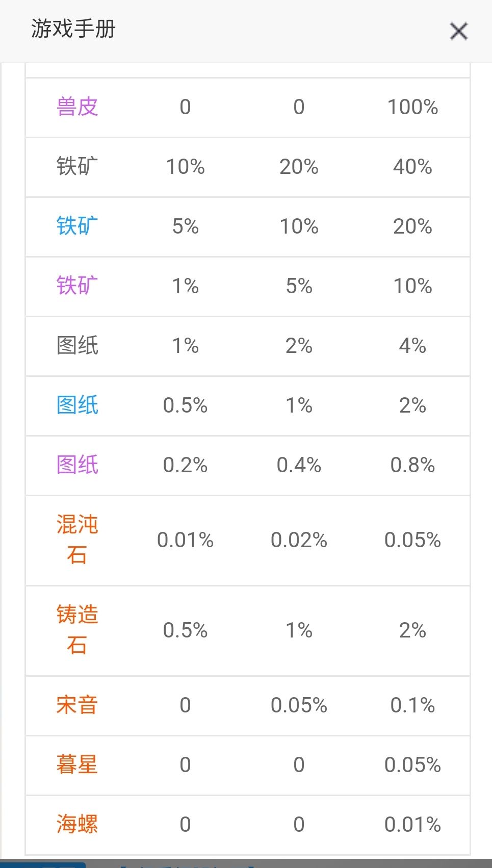Tap the orange 暮星 item name
This screenshot has width=492, height=868.
click(77, 765)
